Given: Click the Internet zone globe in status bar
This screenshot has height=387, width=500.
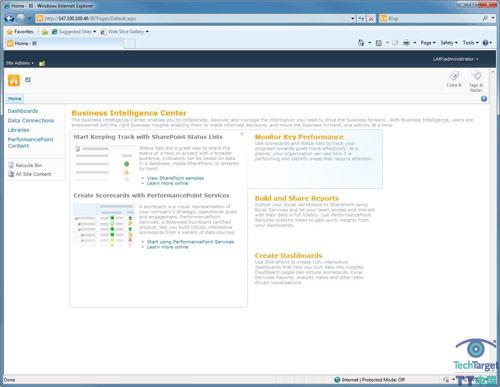Looking at the screenshot, I should tap(337, 380).
